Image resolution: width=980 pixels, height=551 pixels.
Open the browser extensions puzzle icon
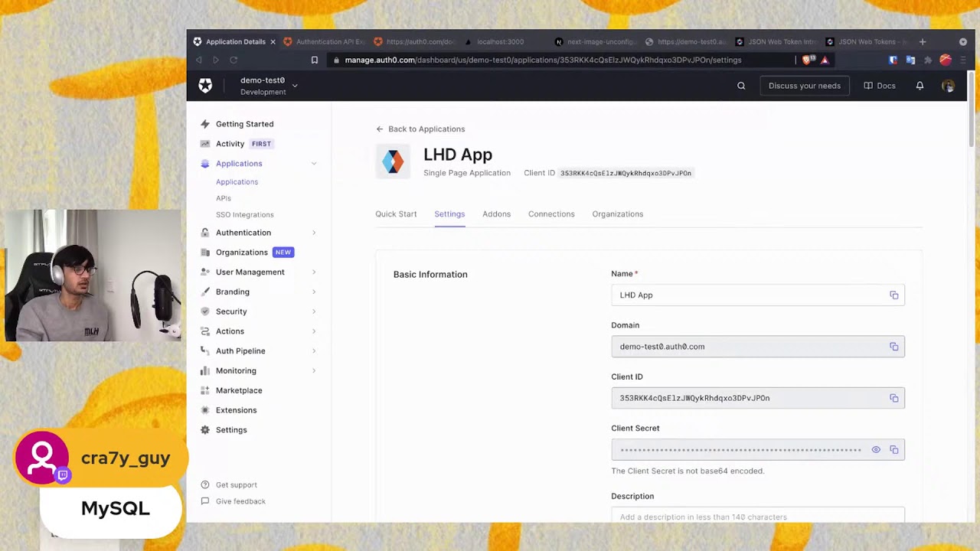pyautogui.click(x=928, y=60)
